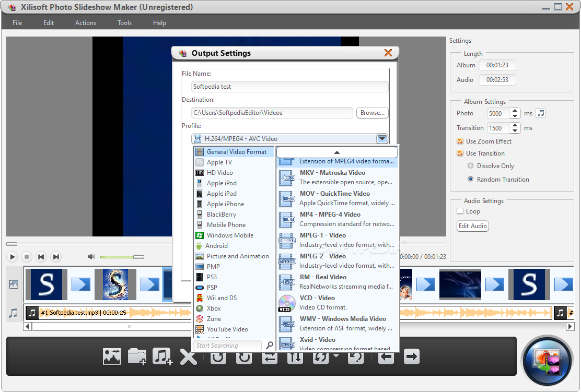
Task: Toggle Use Transition checkbox
Action: (x=460, y=153)
